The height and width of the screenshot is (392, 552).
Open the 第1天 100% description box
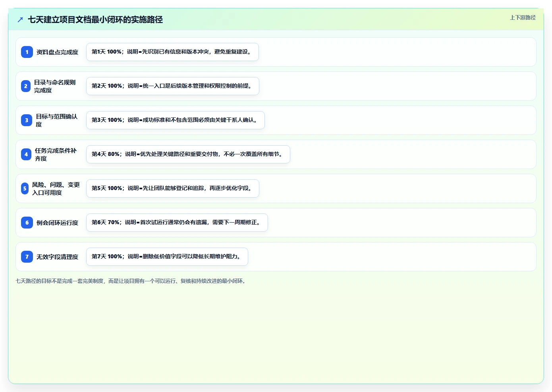click(x=172, y=52)
